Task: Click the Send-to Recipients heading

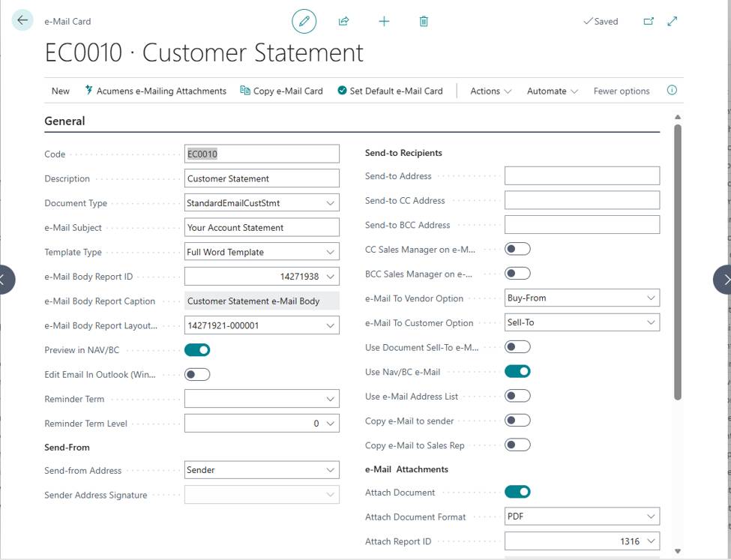Action: coord(403,153)
